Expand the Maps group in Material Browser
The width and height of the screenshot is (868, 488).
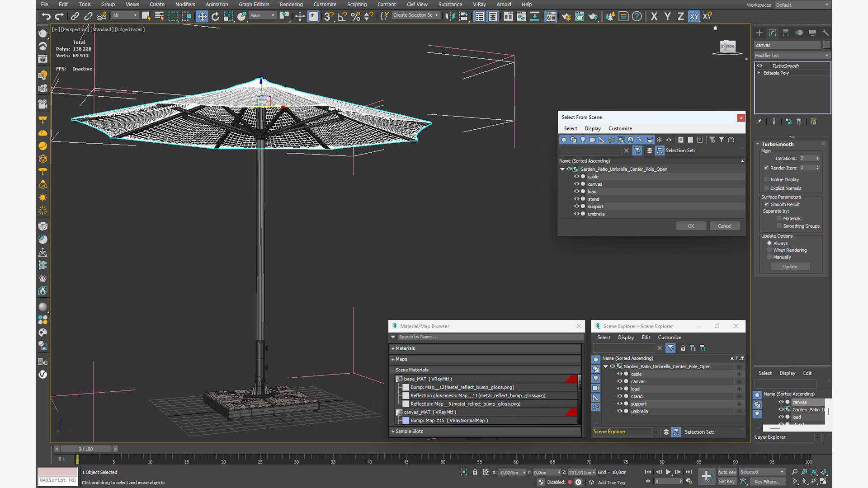coord(486,359)
